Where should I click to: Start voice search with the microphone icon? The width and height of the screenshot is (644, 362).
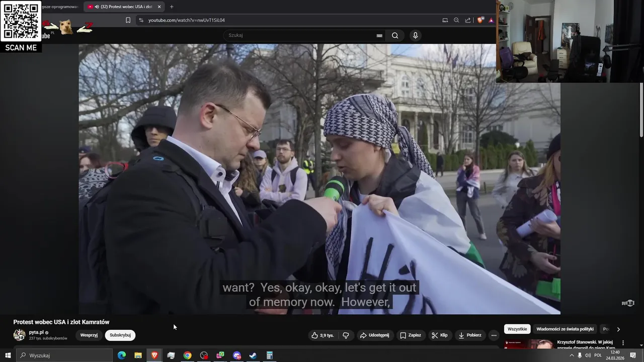click(415, 35)
